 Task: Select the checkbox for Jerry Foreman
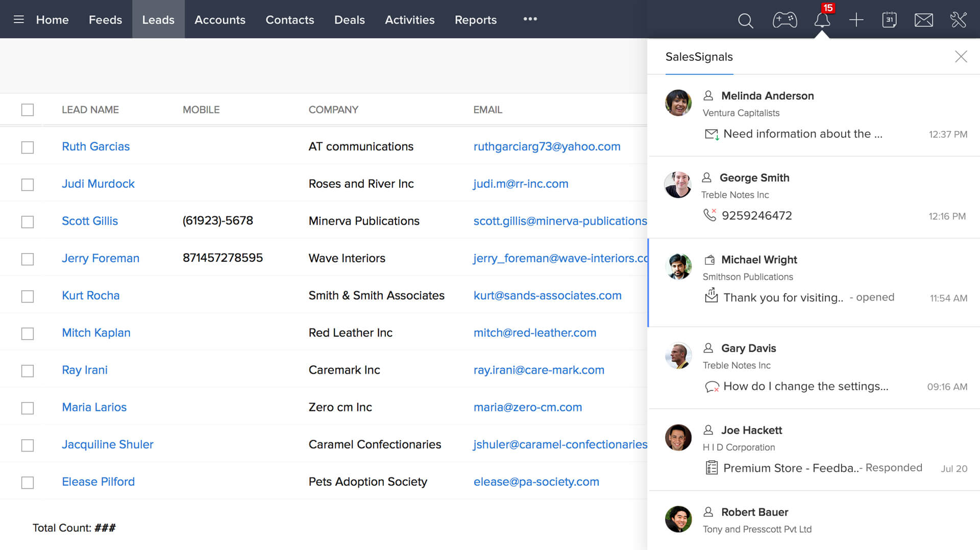pos(27,259)
